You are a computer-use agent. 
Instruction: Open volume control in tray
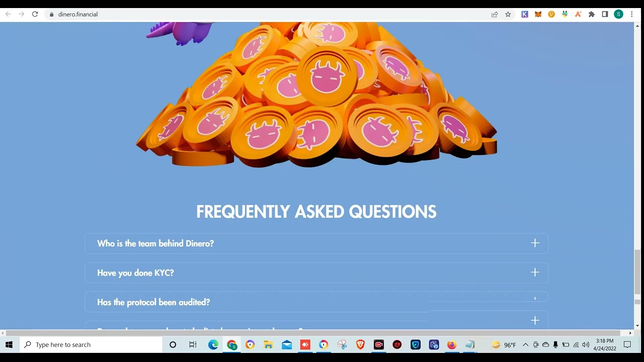(586, 344)
